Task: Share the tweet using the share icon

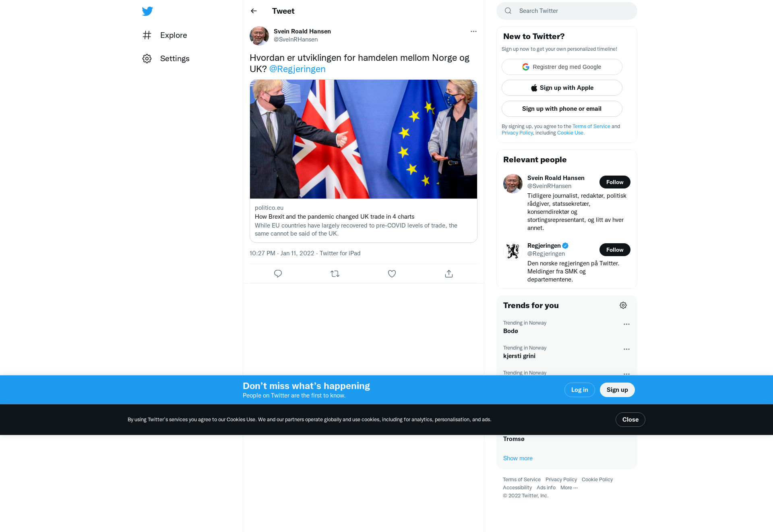Action: click(x=449, y=274)
